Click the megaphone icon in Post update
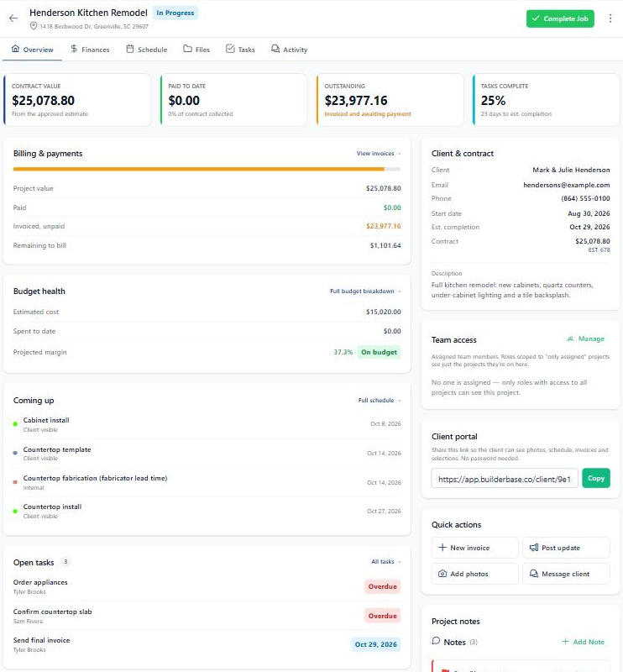623x672 pixels. tap(534, 548)
